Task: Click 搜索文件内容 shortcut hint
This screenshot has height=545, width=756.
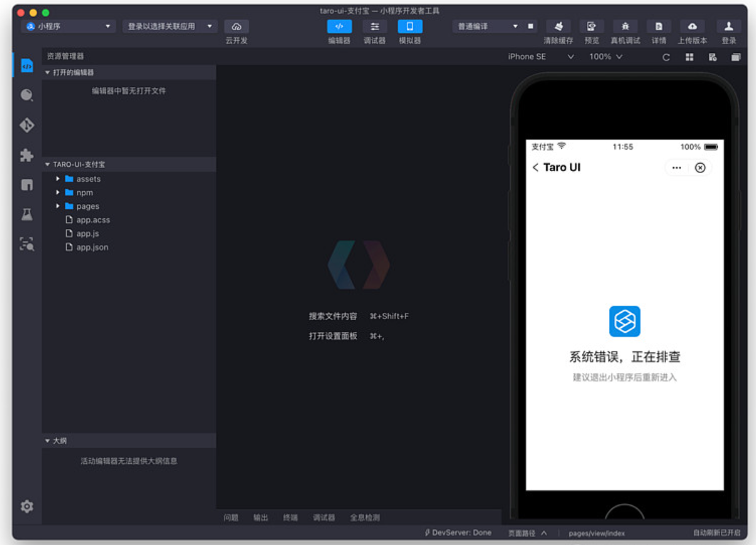Action: click(x=333, y=316)
